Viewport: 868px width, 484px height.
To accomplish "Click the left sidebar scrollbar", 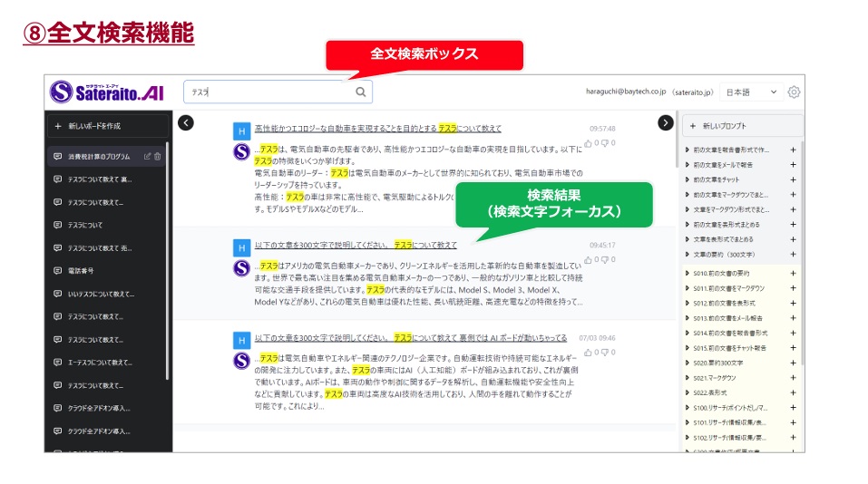I will coord(167,261).
